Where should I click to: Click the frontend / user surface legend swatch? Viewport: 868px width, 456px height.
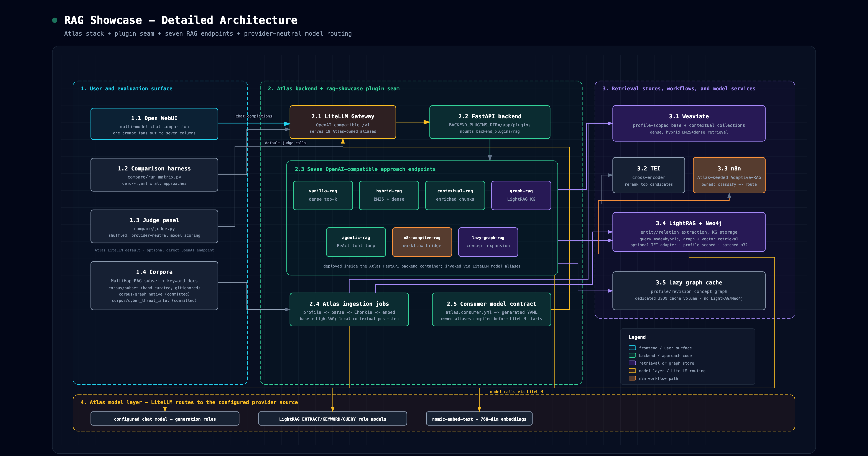click(x=632, y=348)
